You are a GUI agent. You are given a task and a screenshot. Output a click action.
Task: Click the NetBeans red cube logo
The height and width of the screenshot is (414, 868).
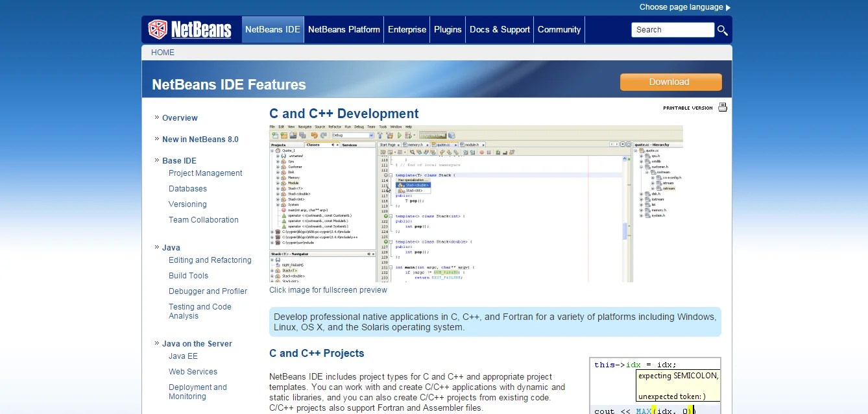160,29
